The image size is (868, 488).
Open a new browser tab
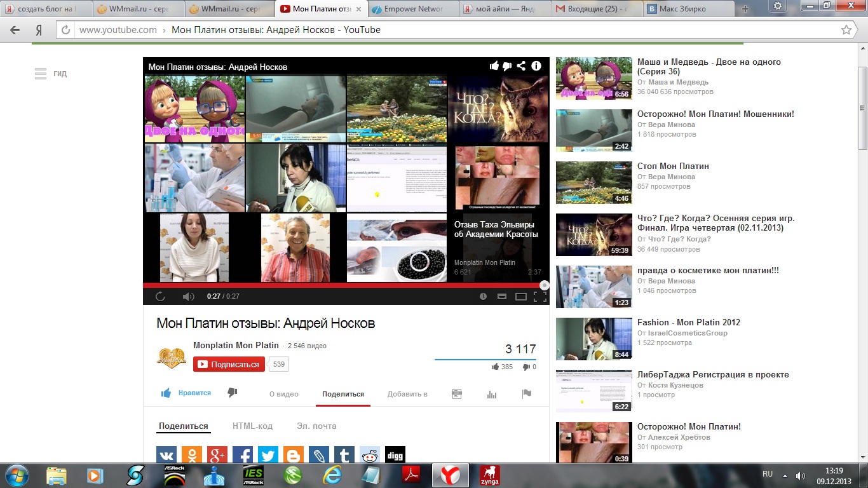[x=745, y=9]
